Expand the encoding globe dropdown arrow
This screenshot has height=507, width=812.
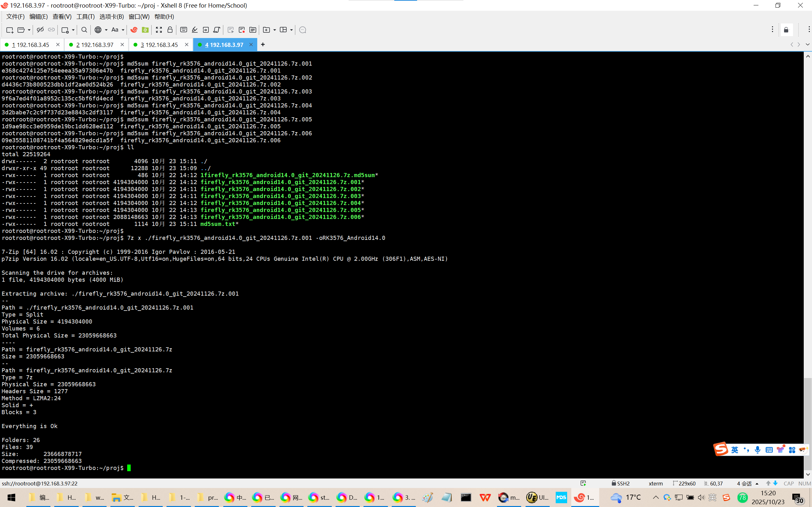tap(106, 30)
